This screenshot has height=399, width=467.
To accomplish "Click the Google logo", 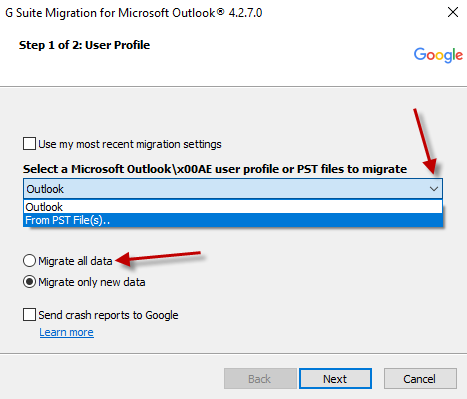I will click(x=438, y=55).
